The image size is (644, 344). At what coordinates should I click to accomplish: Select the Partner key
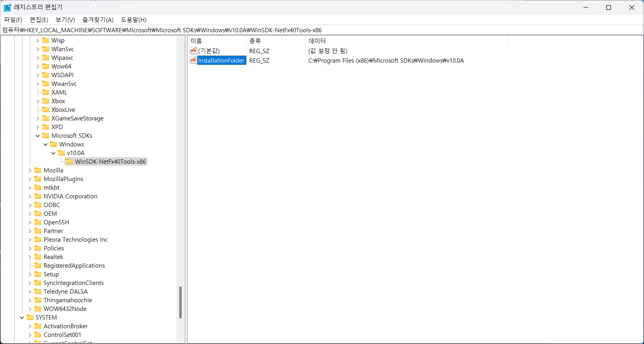click(53, 231)
